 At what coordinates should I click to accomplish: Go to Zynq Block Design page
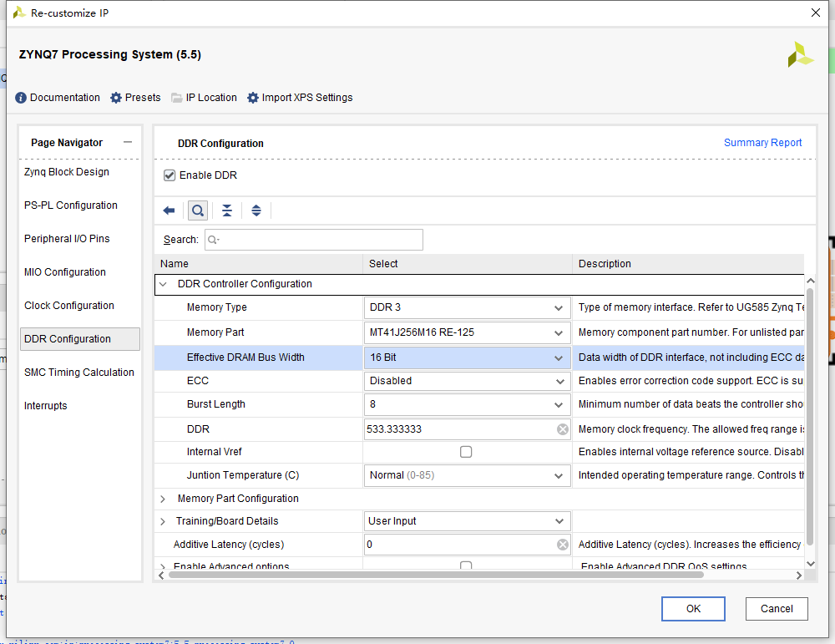click(67, 172)
